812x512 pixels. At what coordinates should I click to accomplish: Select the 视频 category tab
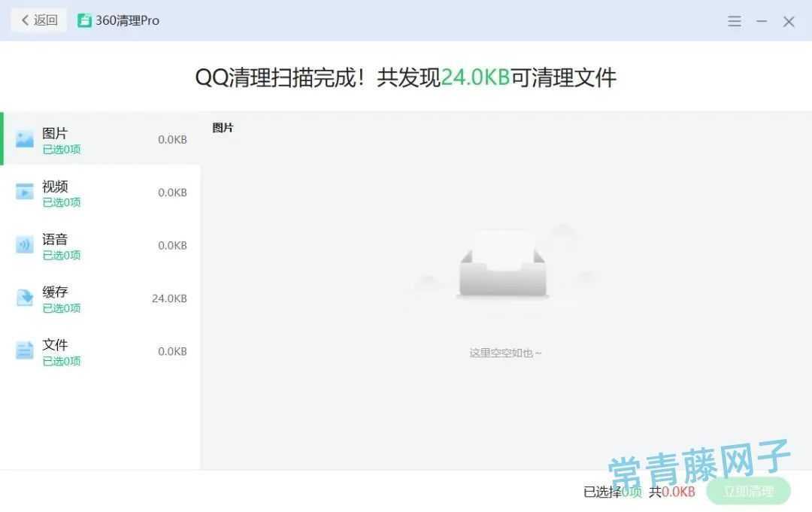coord(100,192)
